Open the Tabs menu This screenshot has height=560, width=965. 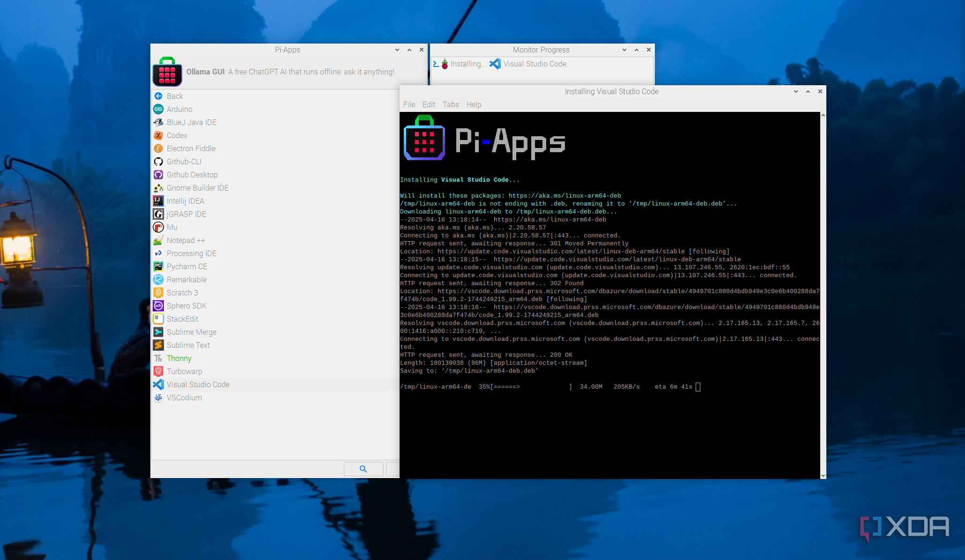pyautogui.click(x=451, y=104)
